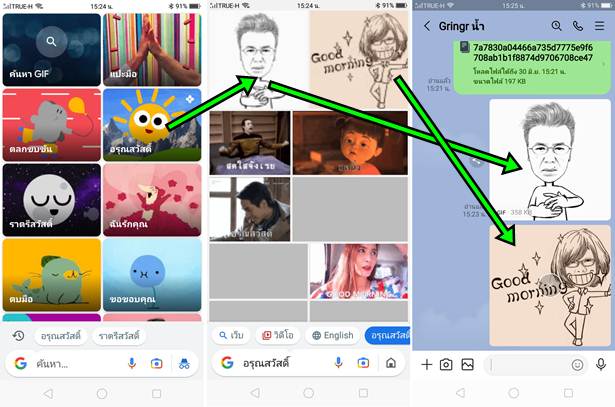Pick the Star Trek bed GIF result
Image resolution: width=615 pixels, height=407 pixels.
tap(250, 143)
